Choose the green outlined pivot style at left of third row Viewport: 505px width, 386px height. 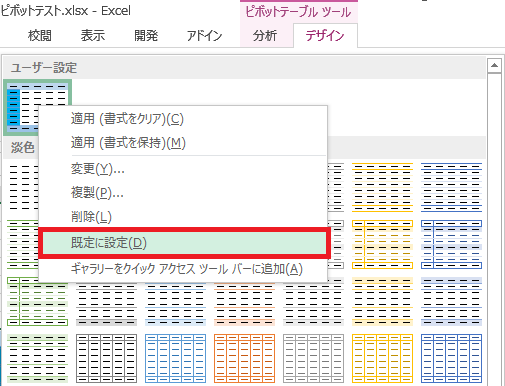37,302
